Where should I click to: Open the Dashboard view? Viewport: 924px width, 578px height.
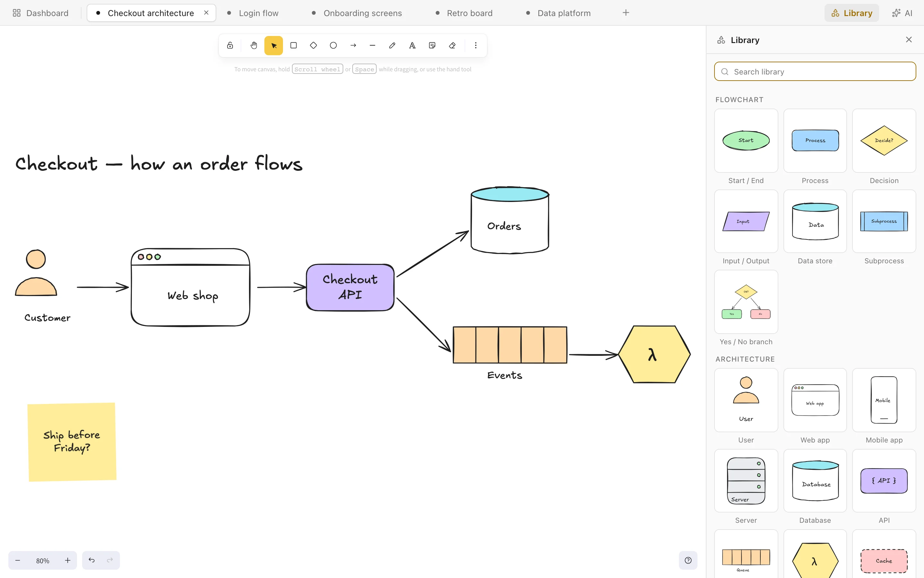40,13
